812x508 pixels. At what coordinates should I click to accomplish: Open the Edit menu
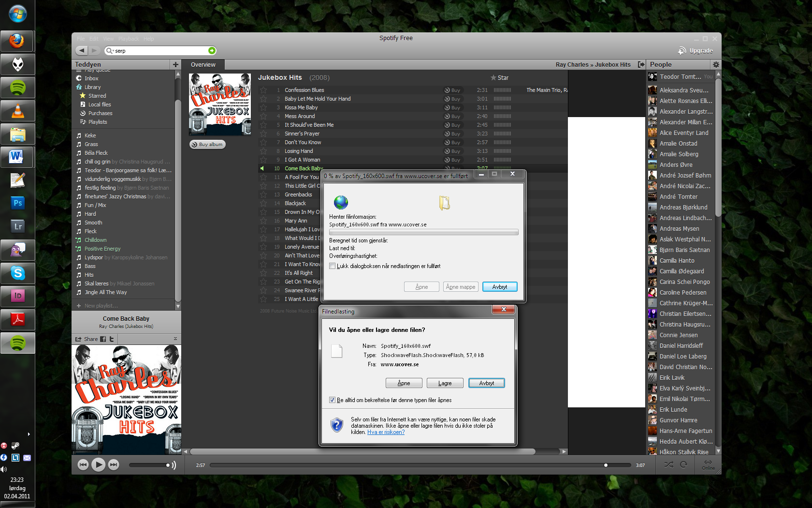coord(94,39)
